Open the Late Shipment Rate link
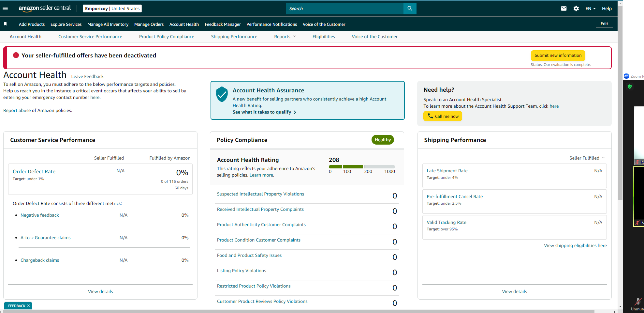 [447, 171]
